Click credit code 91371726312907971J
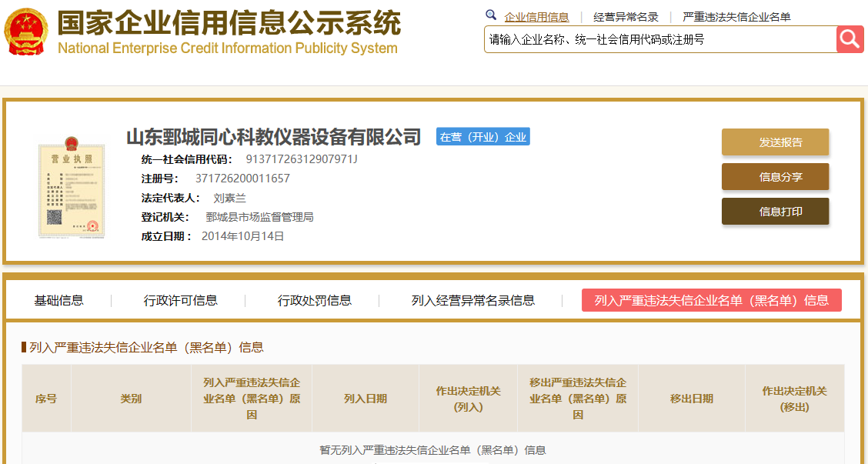Viewport: 868px width, 464px height. pyautogui.click(x=302, y=159)
